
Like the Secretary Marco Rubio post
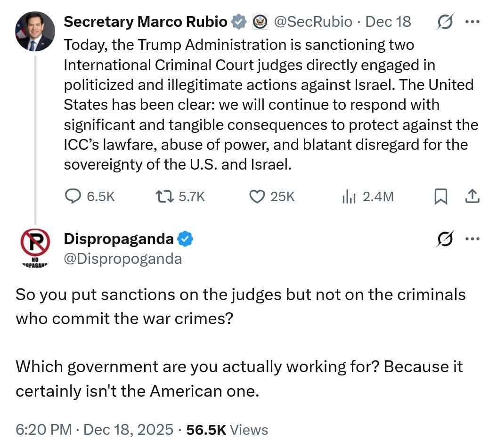click(257, 196)
